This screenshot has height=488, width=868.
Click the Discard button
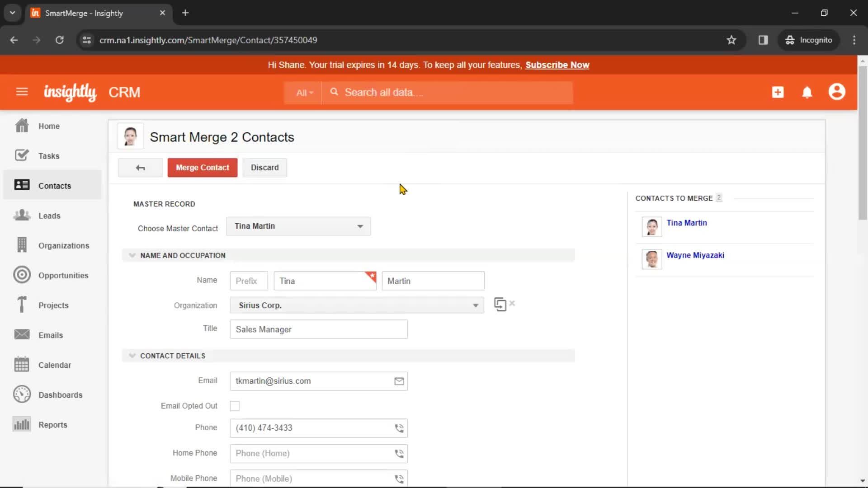(x=264, y=168)
